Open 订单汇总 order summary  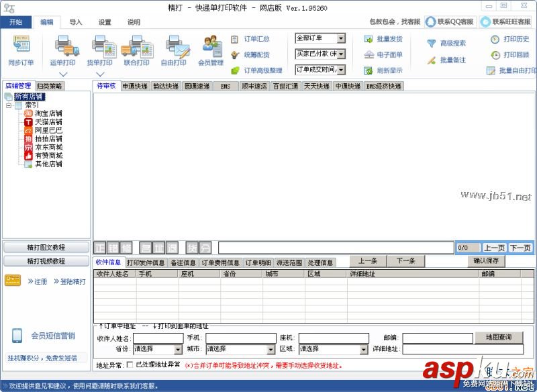pos(250,39)
